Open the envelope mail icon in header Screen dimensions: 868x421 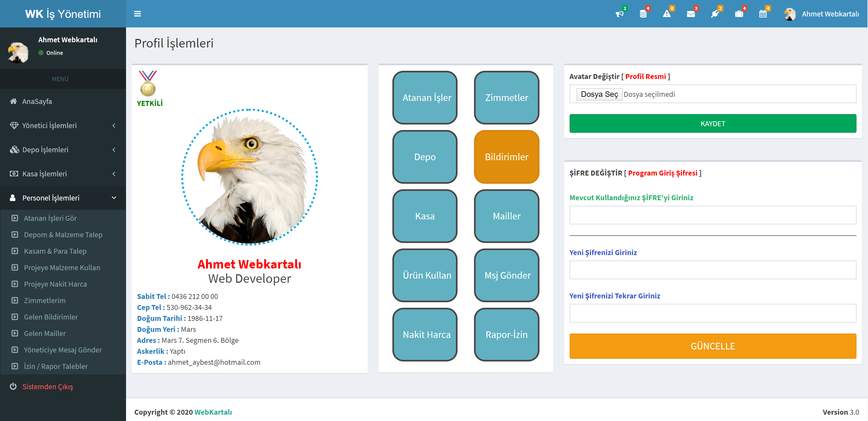pos(691,14)
